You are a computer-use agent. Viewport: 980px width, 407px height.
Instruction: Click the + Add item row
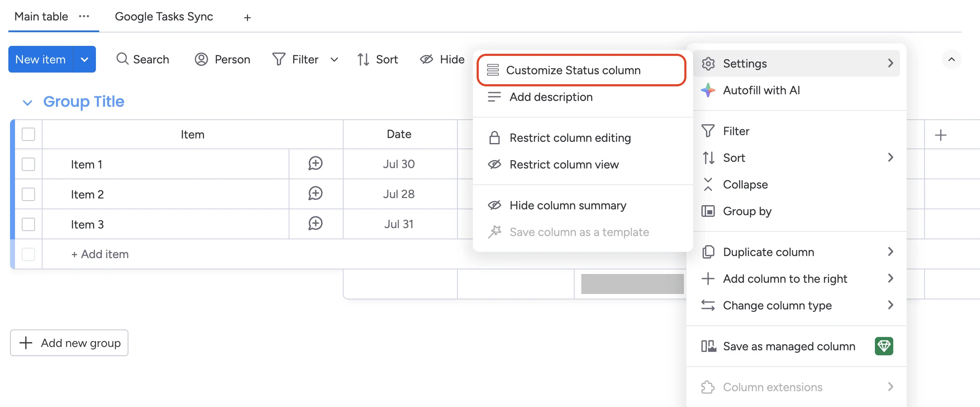tap(100, 254)
